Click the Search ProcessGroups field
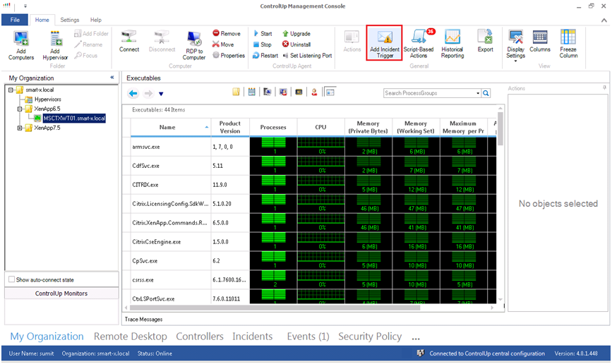Image resolution: width=612 pixels, height=364 pixels. [x=429, y=93]
